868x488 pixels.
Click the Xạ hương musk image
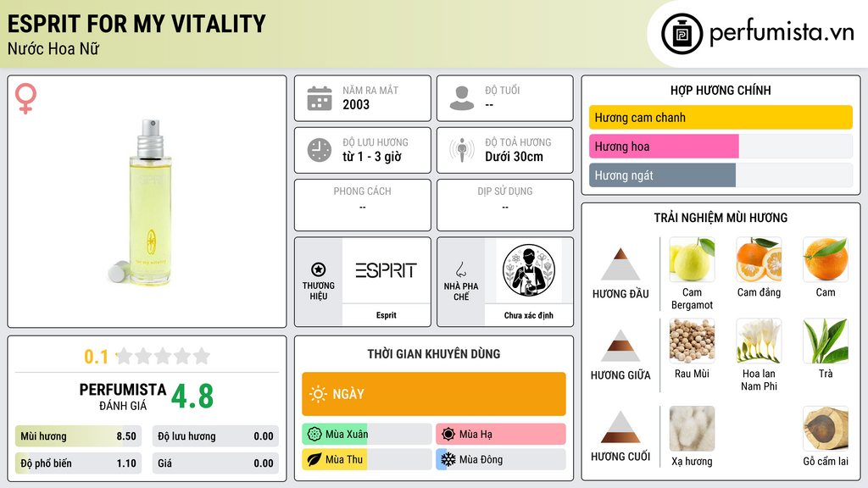(x=692, y=429)
